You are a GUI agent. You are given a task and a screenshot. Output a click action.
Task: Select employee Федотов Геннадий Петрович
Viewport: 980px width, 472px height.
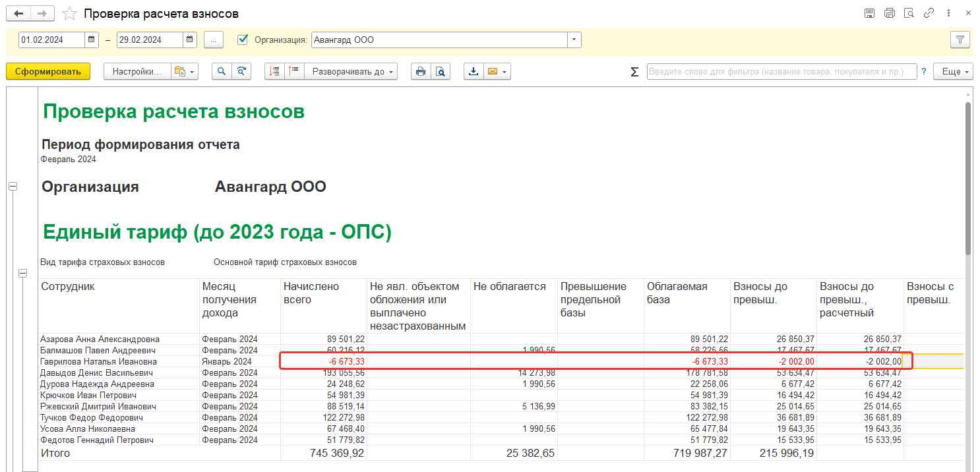click(x=96, y=440)
